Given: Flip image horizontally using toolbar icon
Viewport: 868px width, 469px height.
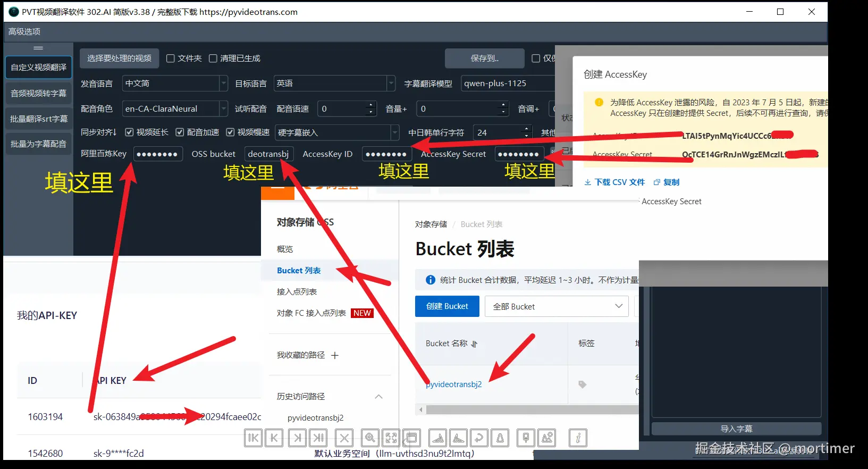Looking at the screenshot, I should point(437,438).
